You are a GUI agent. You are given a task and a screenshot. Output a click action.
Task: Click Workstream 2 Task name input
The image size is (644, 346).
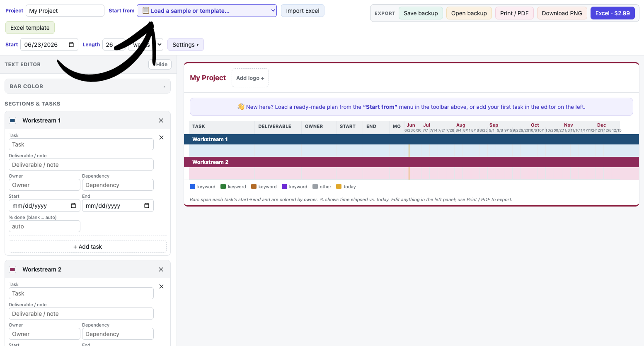tap(81, 293)
